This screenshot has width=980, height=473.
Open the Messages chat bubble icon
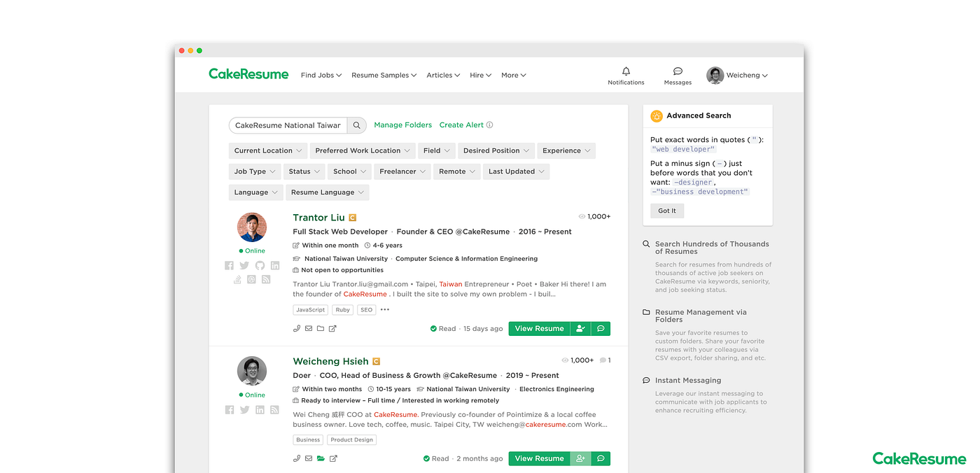(678, 71)
